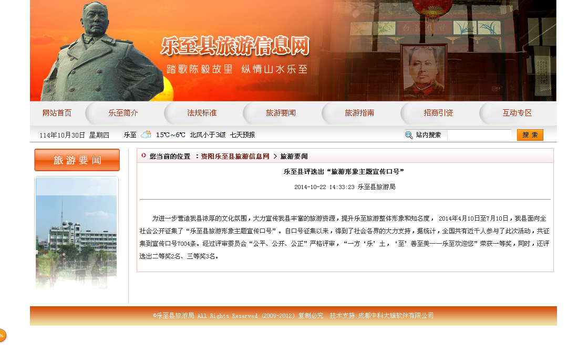Open the 旅游指南 navigation item
The width and height of the screenshot is (588, 364).
[x=359, y=113]
